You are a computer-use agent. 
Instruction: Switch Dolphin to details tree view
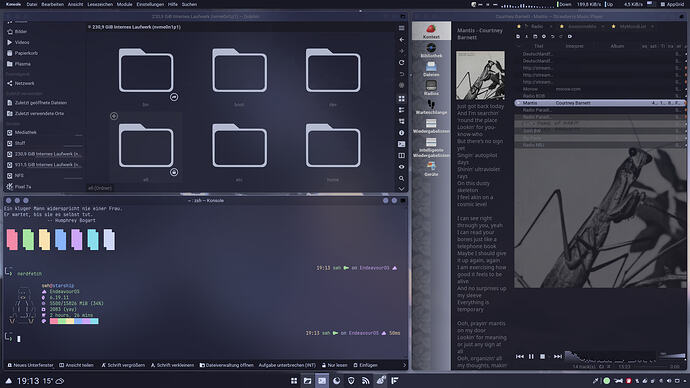point(401,121)
